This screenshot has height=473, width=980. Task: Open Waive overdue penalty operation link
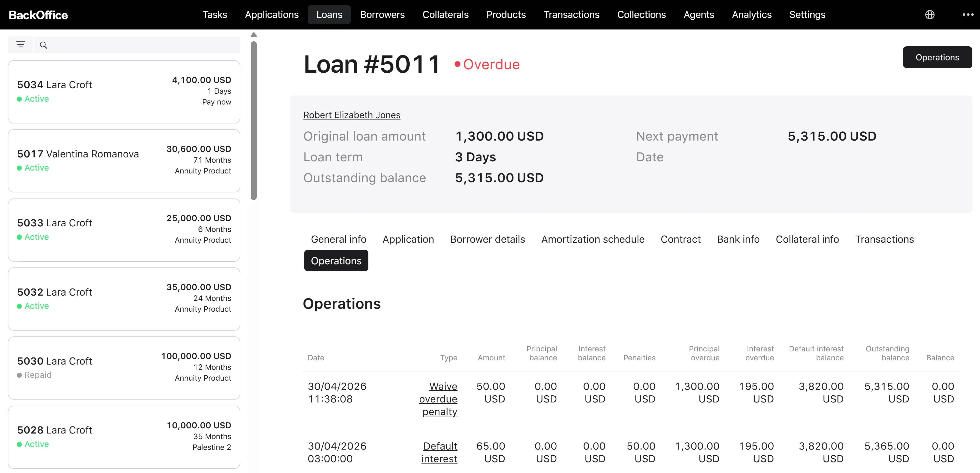[x=438, y=399]
